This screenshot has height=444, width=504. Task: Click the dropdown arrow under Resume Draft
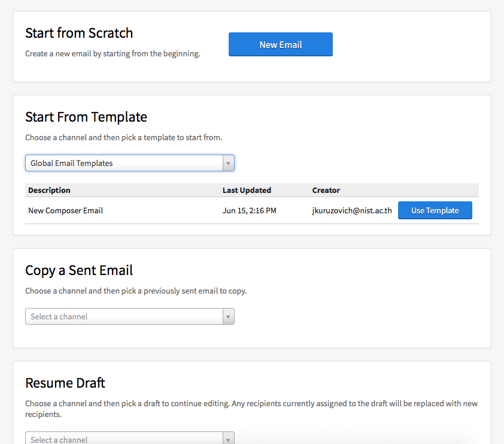coord(228,439)
